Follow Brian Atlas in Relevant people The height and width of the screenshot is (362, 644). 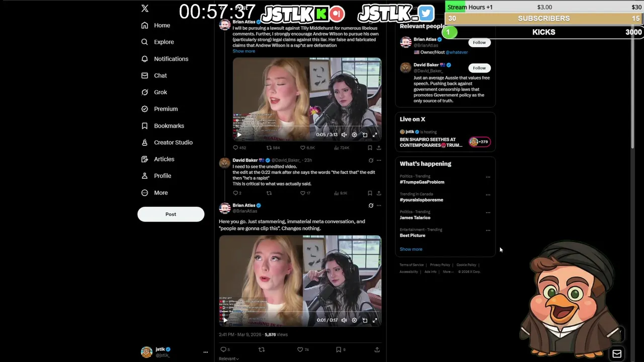(x=479, y=43)
